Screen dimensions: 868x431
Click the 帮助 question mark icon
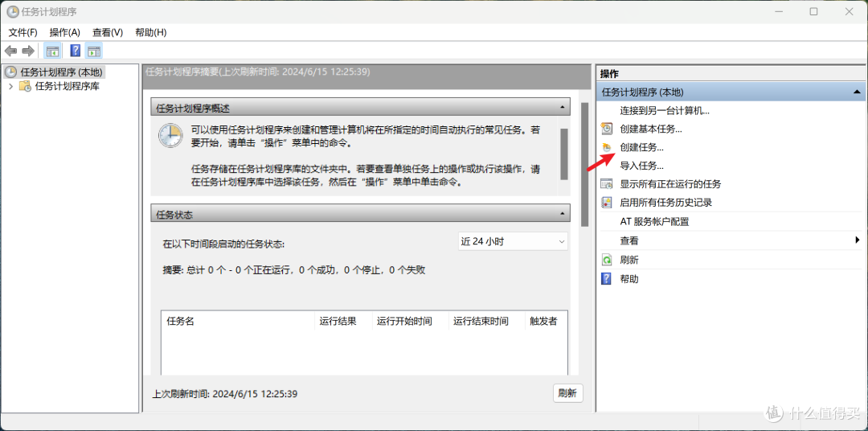tap(607, 279)
